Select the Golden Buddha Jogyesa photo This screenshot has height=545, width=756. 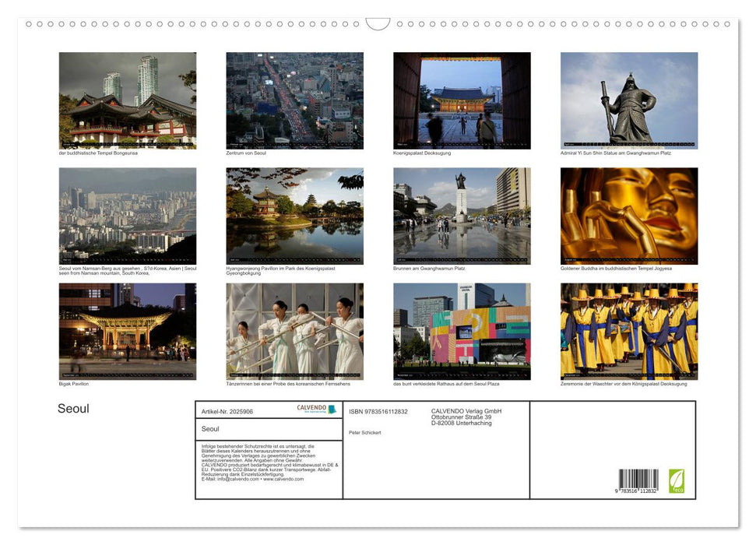(628, 216)
